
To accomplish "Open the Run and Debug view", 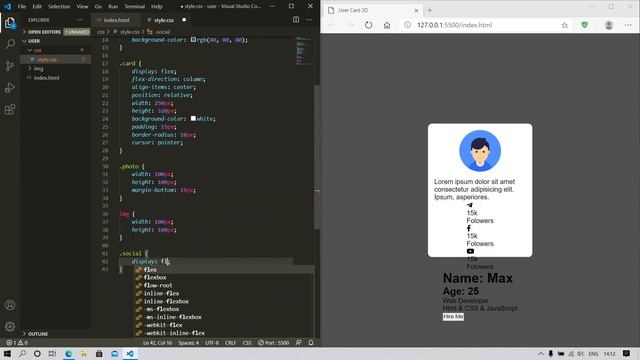I will (x=10, y=88).
